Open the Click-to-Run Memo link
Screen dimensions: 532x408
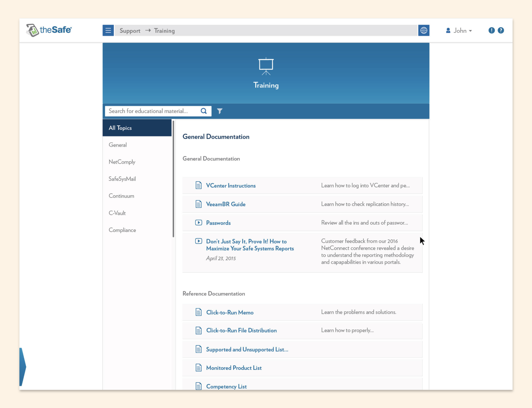229,312
